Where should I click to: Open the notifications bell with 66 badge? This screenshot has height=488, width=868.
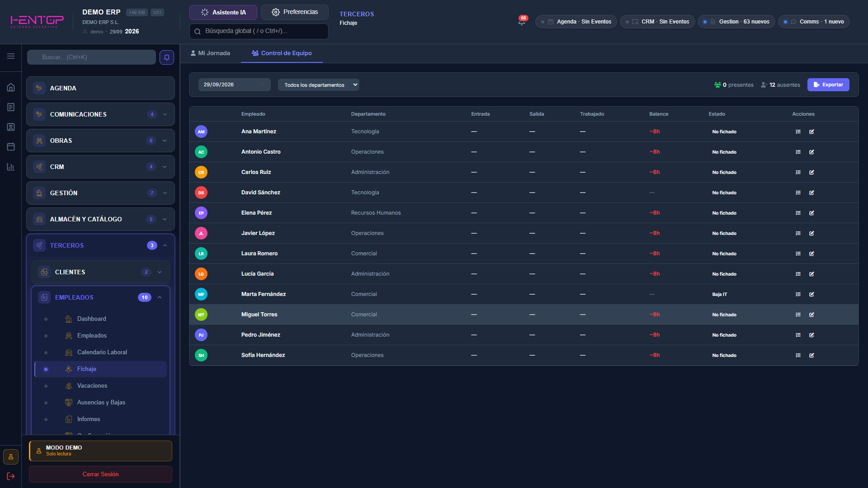pos(522,21)
